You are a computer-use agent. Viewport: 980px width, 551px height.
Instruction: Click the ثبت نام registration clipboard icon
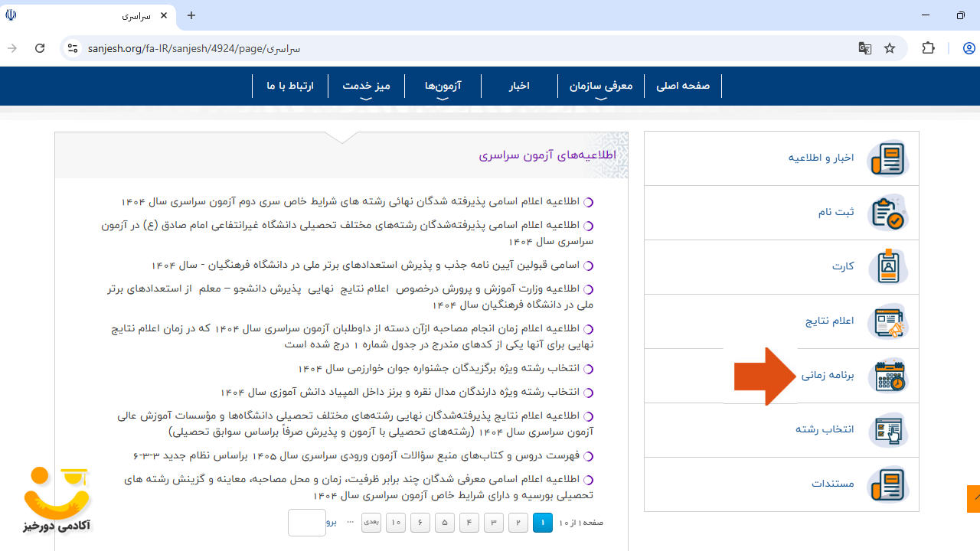(888, 213)
